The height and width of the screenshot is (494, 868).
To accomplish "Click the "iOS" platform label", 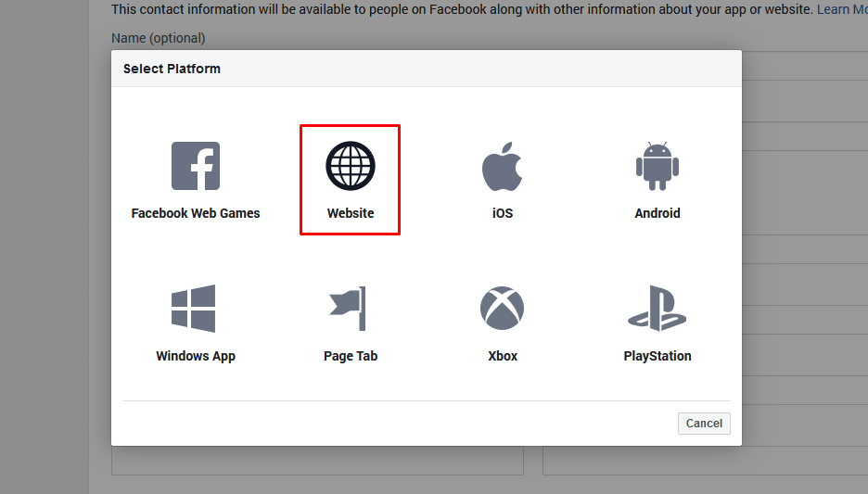I will 503,213.
